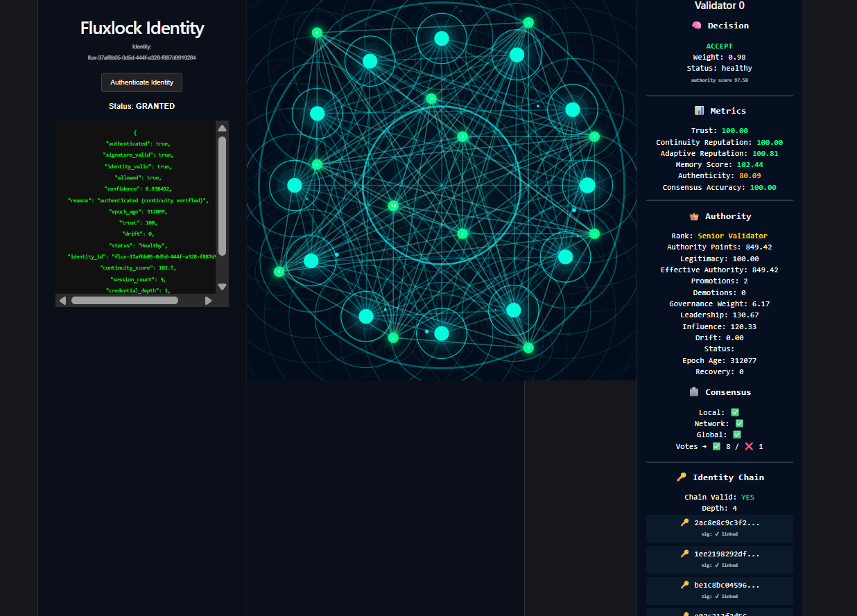Select green validator node 6 in graph
This screenshot has height=616, width=857.
coord(279,272)
